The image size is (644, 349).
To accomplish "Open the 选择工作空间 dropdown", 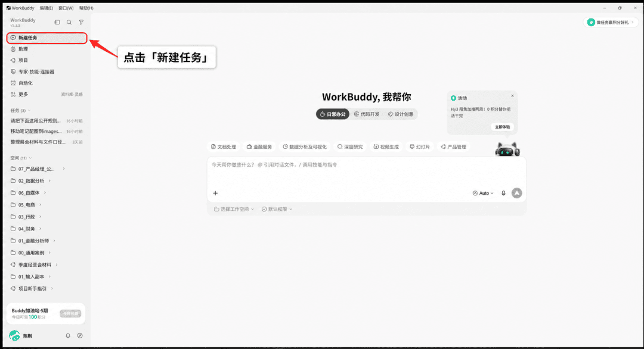I will (234, 209).
